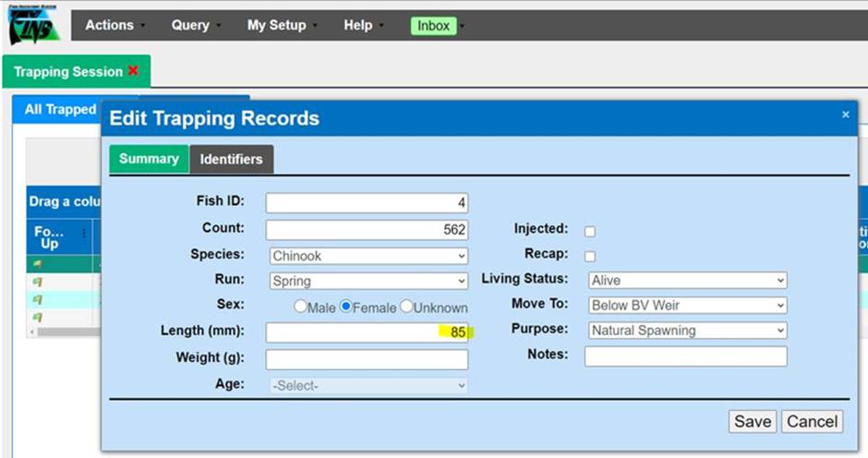This screenshot has width=868, height=458.
Task: Open the Actions menu
Action: (x=111, y=25)
